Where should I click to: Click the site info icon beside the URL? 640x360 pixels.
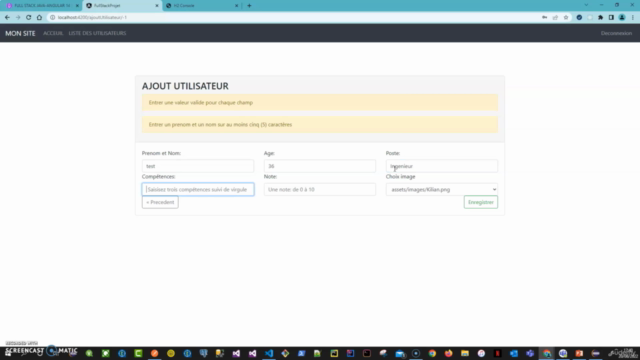point(52,18)
